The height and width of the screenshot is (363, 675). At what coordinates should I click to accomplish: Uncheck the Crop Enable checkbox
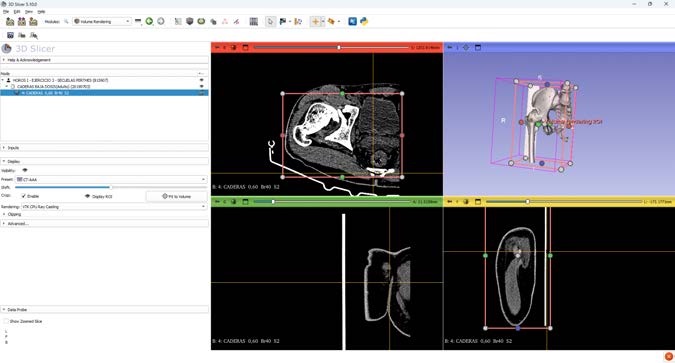(x=24, y=196)
